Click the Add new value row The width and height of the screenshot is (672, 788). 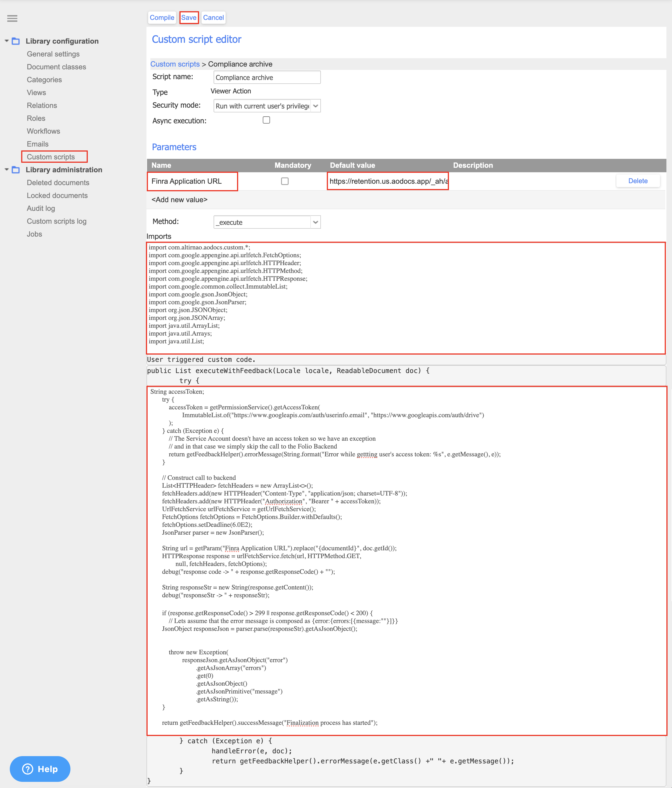click(179, 200)
